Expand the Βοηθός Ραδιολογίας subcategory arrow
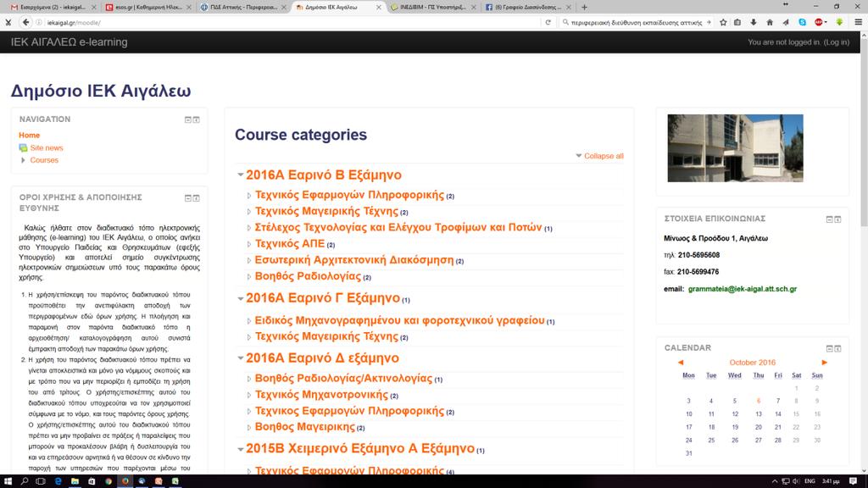 pyautogui.click(x=249, y=277)
